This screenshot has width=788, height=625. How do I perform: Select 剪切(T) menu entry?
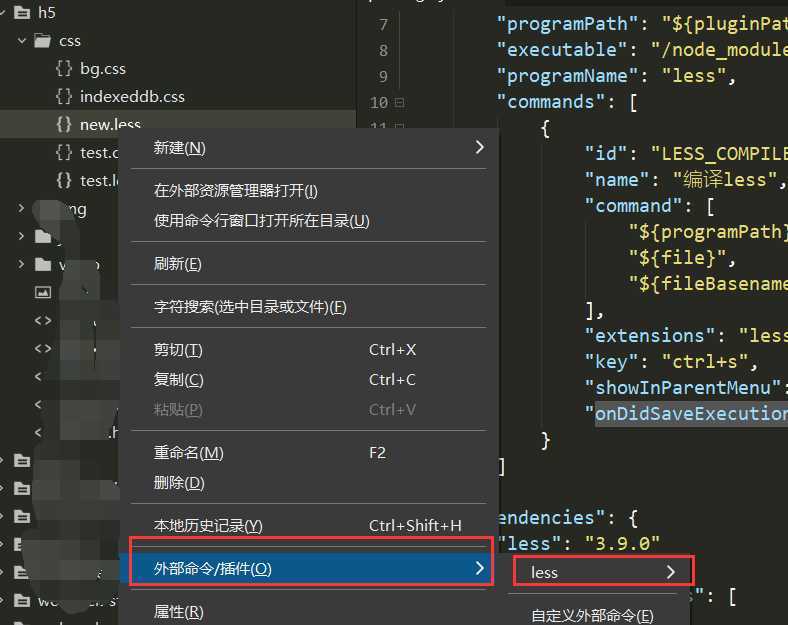(308, 350)
